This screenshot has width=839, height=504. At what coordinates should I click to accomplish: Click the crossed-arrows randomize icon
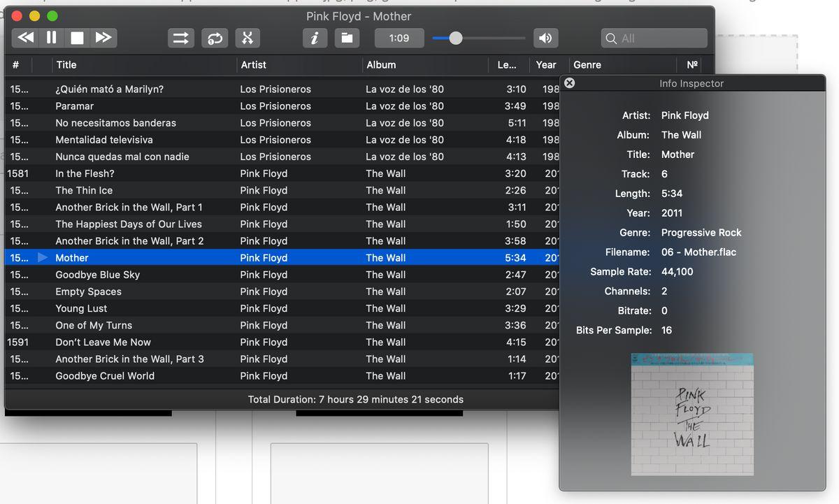pos(248,38)
